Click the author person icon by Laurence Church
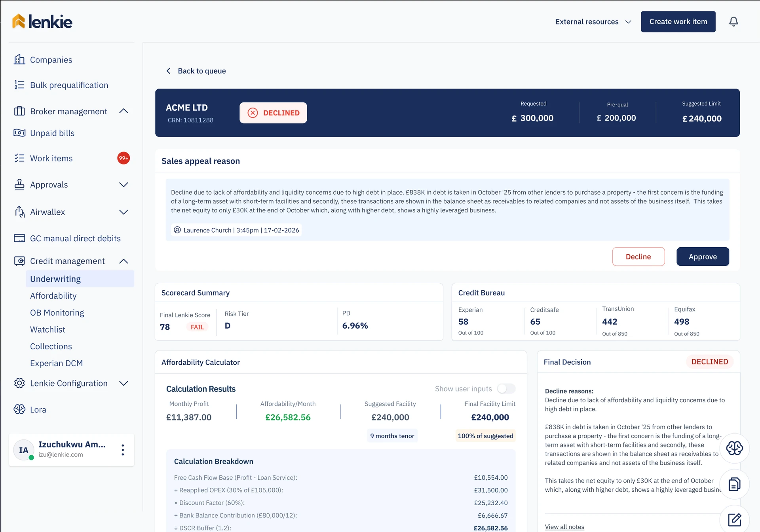760x532 pixels. click(177, 230)
